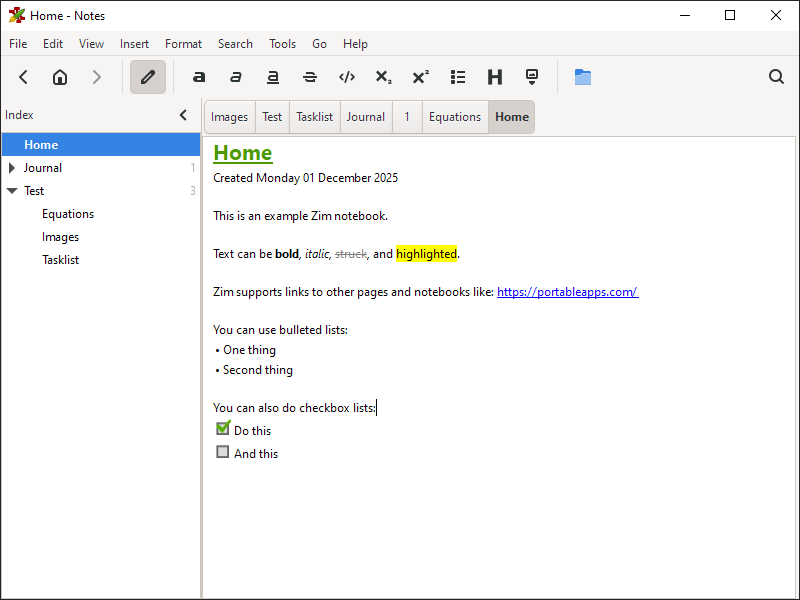Expand the Journal tree node
Screen dimensions: 800x600
pos(12,168)
